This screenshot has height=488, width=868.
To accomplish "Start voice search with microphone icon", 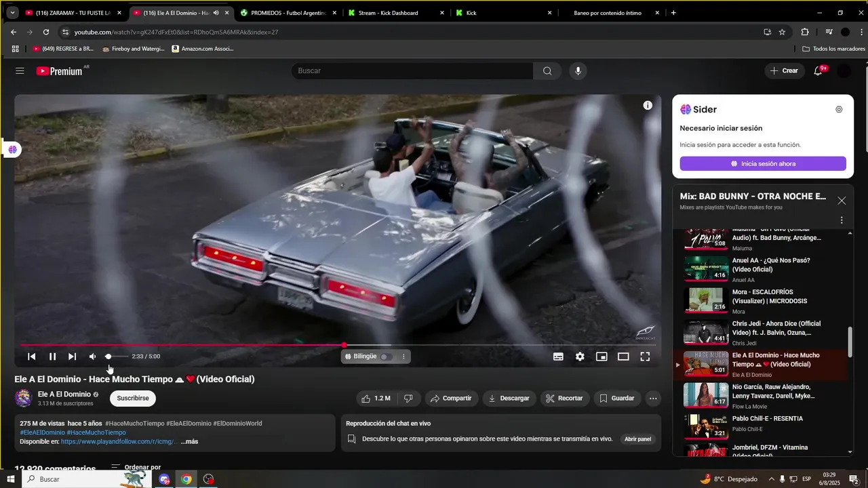I will click(578, 71).
